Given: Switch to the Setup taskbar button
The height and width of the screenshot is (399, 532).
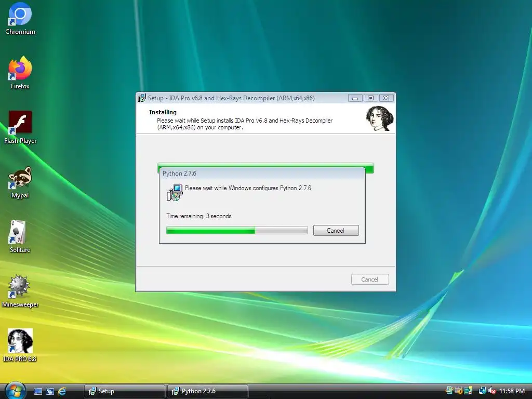Looking at the screenshot, I should pos(125,391).
